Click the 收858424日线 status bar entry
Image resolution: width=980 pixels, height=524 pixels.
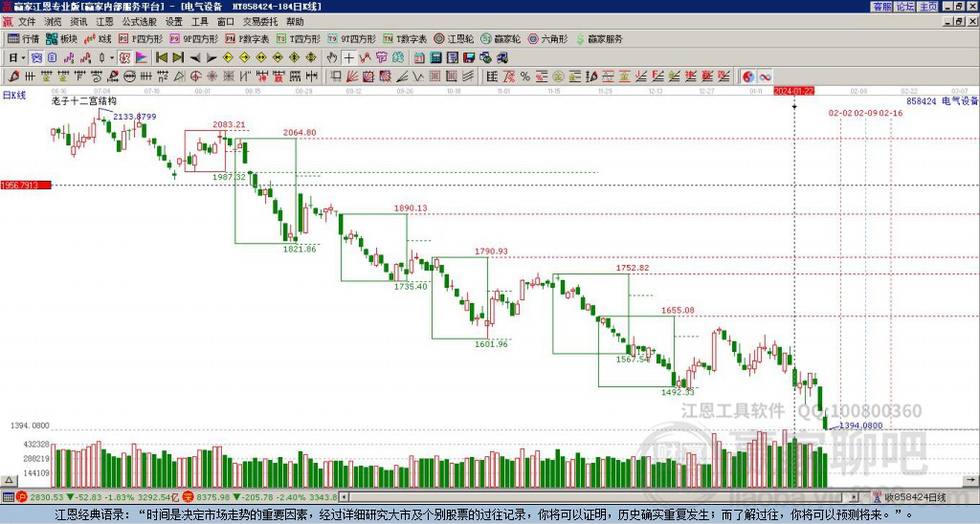tap(915, 497)
